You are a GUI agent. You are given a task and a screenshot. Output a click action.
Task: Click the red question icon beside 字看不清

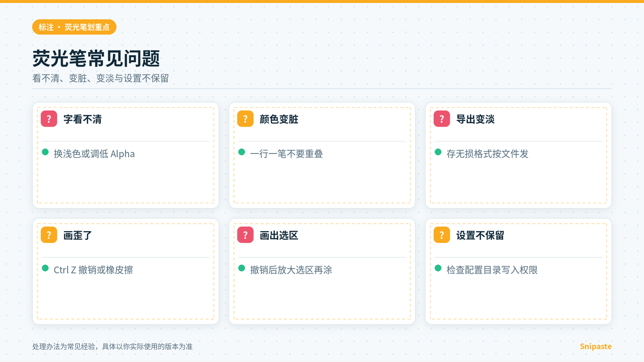(49, 119)
